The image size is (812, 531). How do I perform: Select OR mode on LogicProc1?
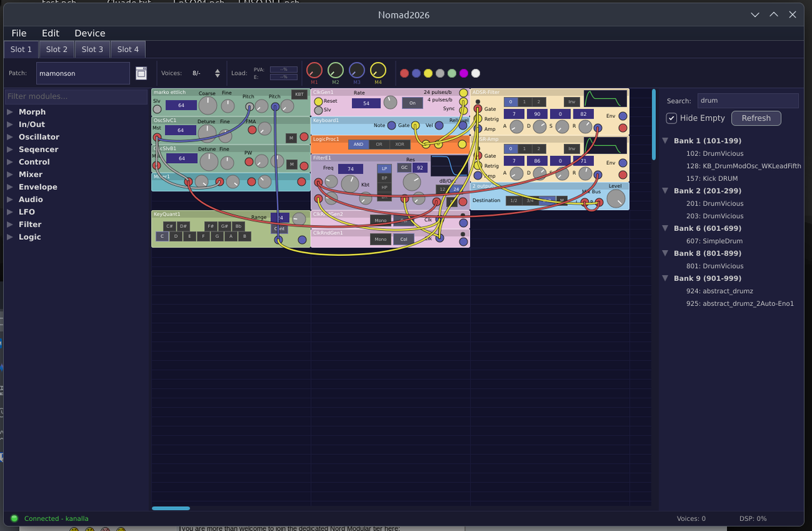click(379, 144)
